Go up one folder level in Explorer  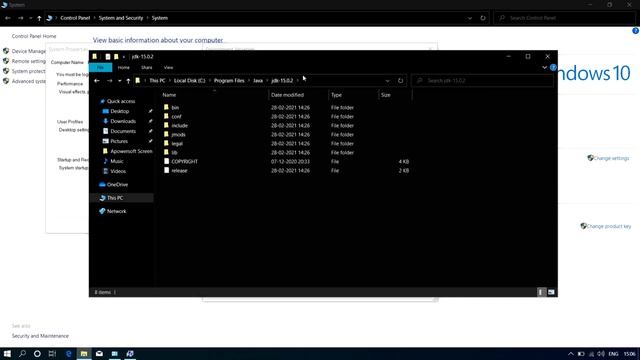[128, 81]
